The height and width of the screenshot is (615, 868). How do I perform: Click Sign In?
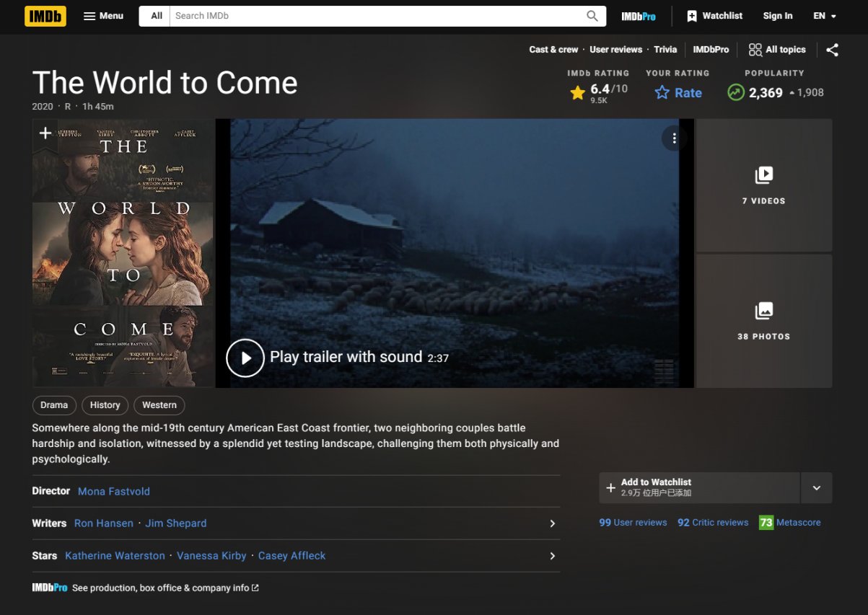pyautogui.click(x=777, y=16)
